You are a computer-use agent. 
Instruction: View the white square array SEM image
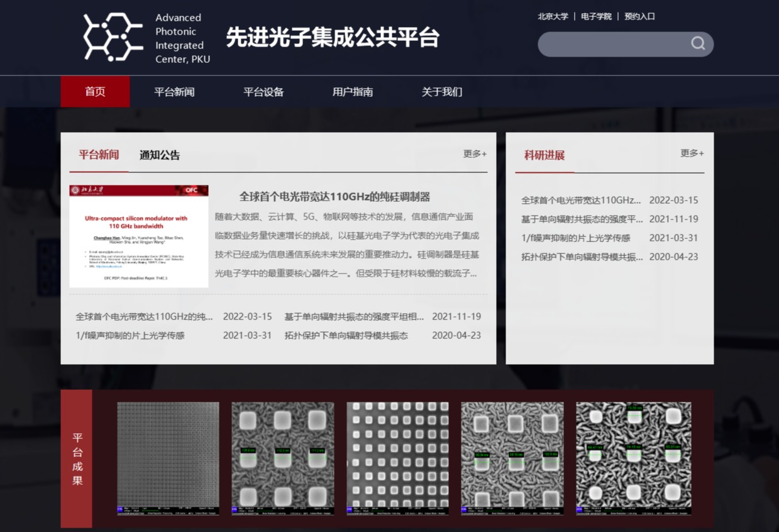point(397,458)
